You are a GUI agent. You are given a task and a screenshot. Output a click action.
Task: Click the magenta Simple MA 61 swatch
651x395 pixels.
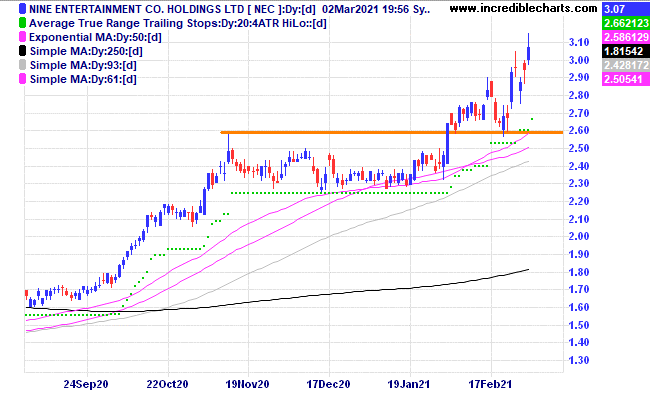pyautogui.click(x=22, y=79)
